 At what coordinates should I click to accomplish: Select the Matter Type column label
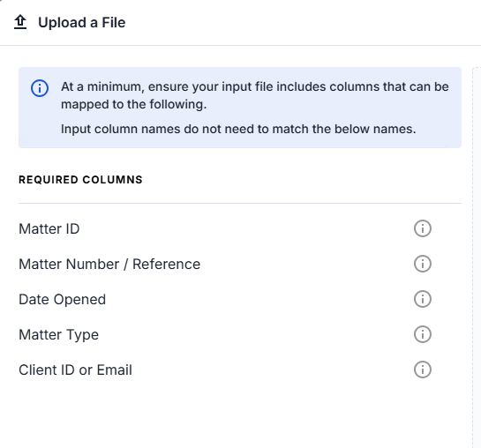[58, 334]
